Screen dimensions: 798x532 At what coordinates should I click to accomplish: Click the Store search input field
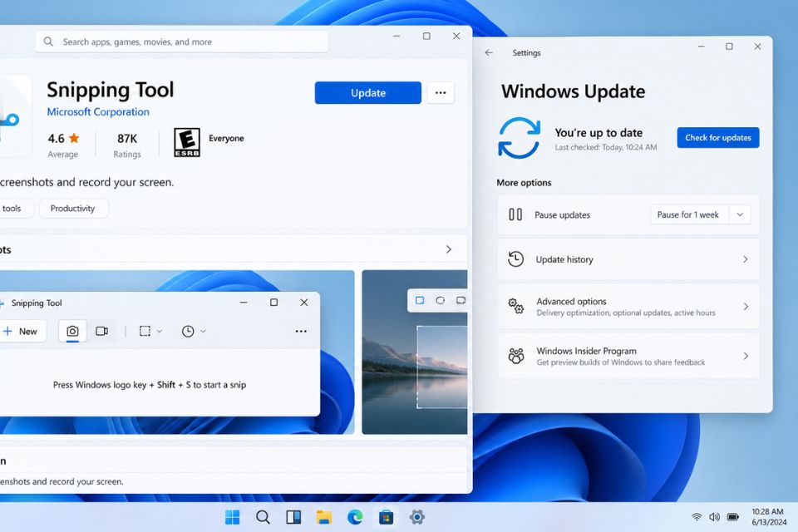182,42
